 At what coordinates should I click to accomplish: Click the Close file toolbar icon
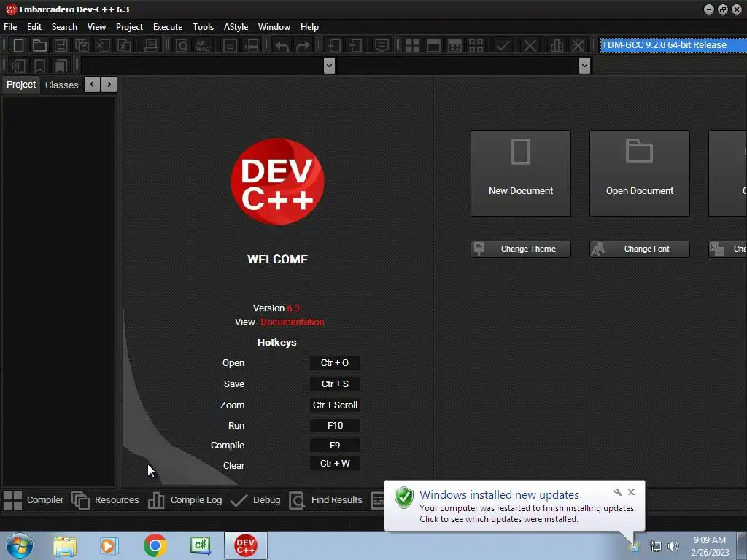coord(103,46)
